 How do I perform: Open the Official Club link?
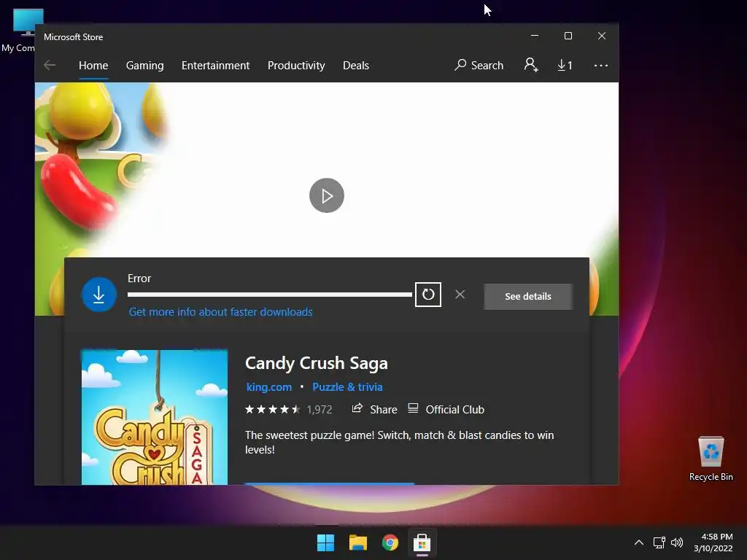(x=446, y=409)
